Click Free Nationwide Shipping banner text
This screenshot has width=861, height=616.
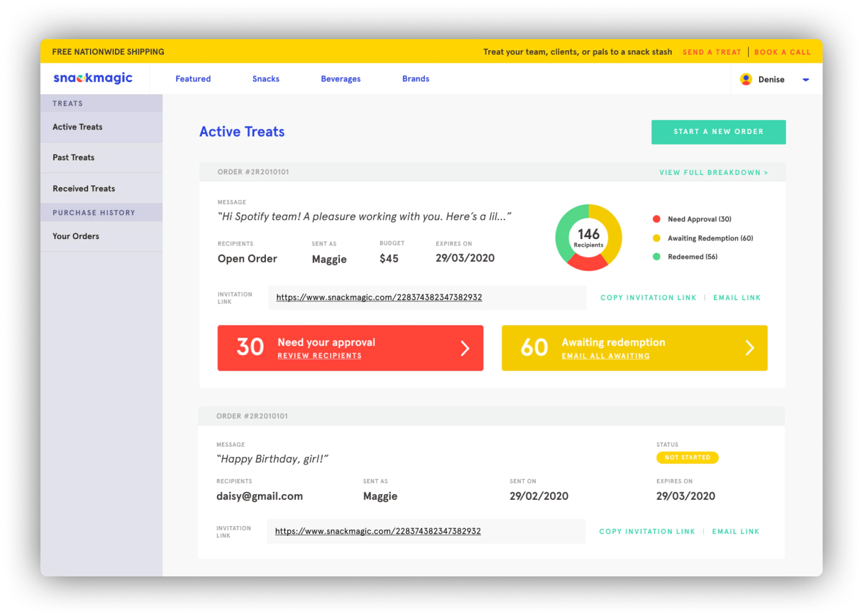point(108,52)
